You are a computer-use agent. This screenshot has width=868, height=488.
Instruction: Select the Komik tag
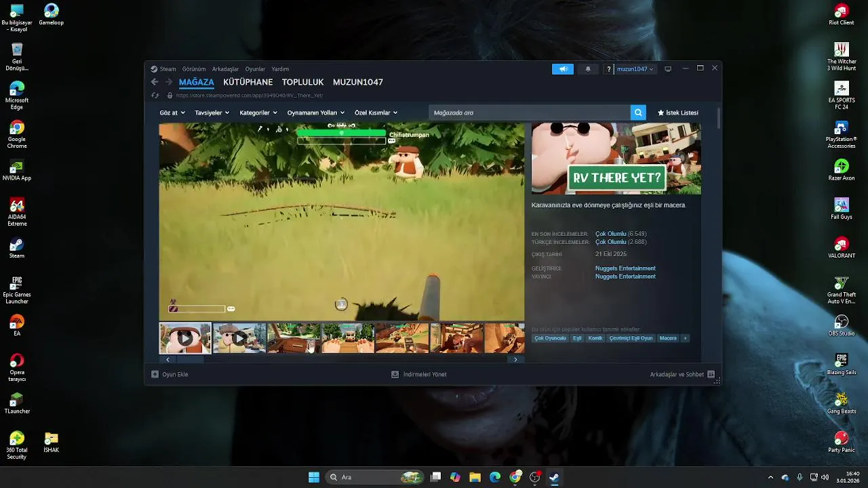click(595, 338)
